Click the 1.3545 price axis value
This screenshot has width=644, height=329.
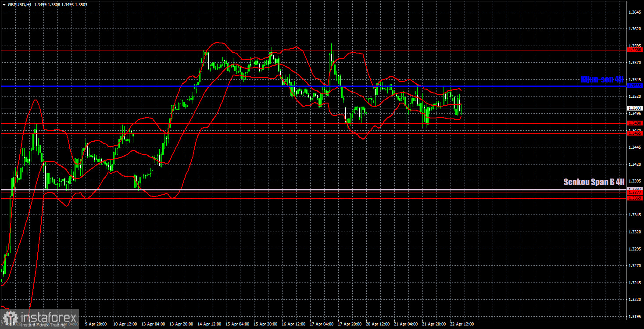pos(635,80)
